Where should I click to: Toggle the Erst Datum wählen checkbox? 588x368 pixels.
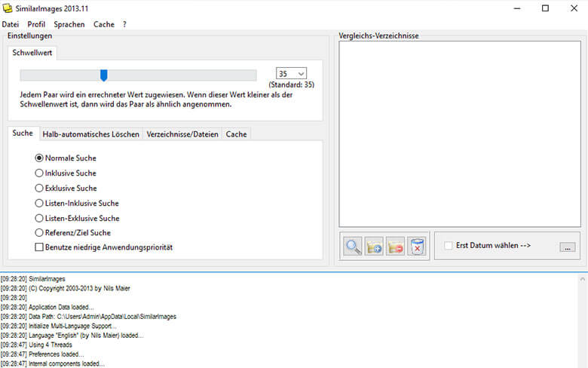[x=449, y=246]
